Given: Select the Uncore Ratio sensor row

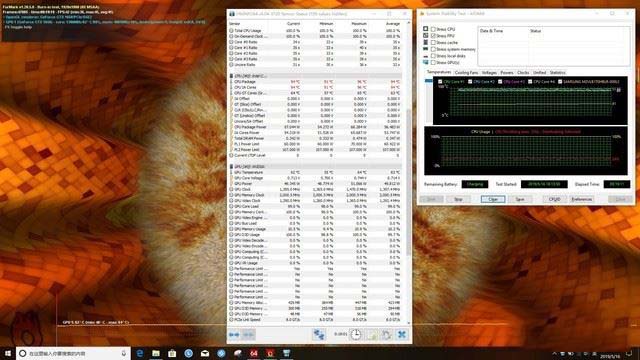Looking at the screenshot, I should (x=315, y=64).
